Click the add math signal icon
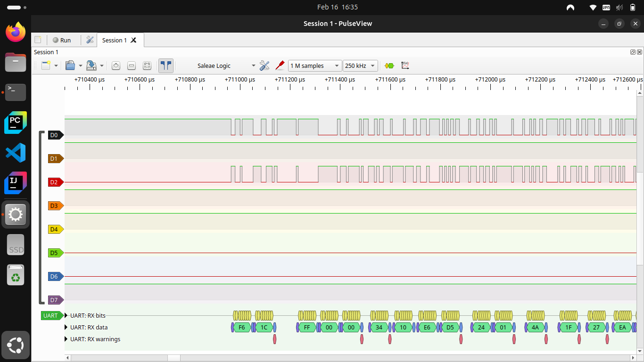Viewport: 644px width, 362px height. (x=405, y=66)
